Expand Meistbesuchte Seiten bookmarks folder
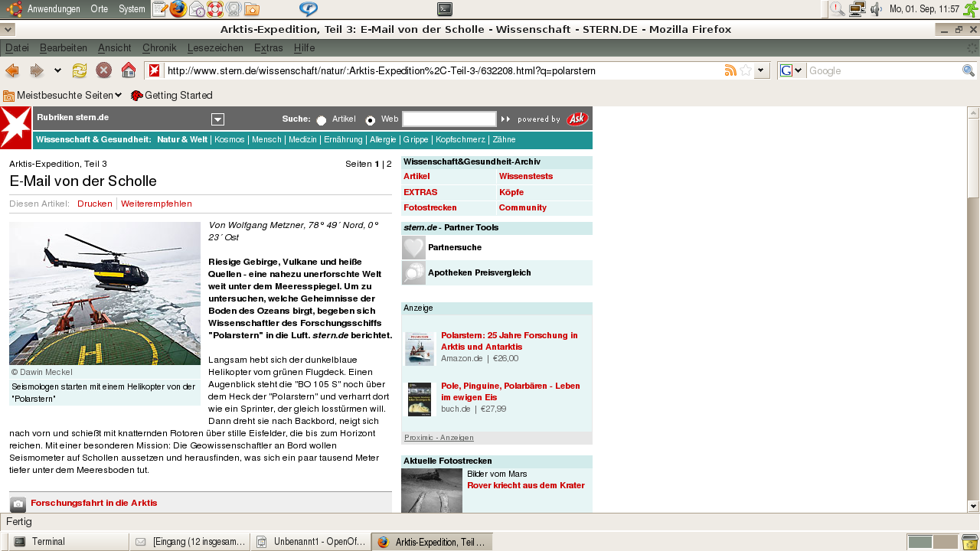The height and width of the screenshot is (551, 980). click(x=63, y=96)
